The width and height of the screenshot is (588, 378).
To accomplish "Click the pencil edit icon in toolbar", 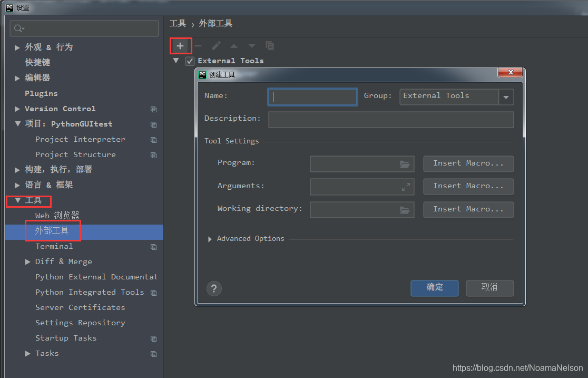I will tap(216, 46).
